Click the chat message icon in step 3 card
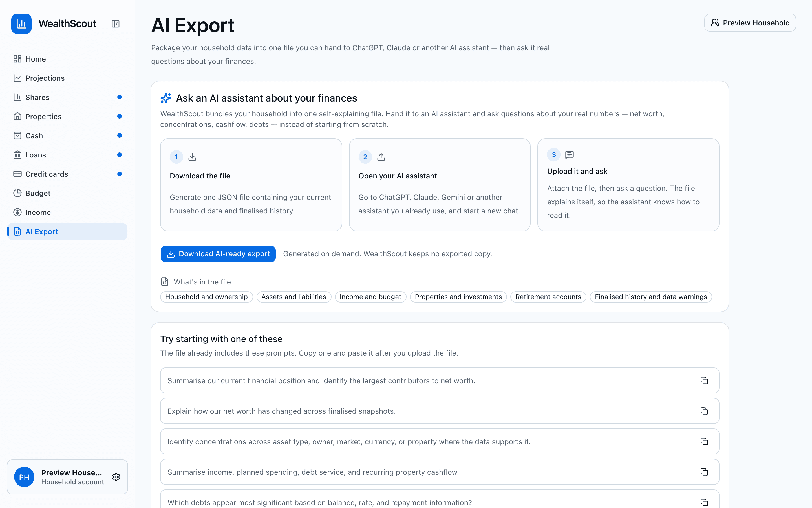 570,155
